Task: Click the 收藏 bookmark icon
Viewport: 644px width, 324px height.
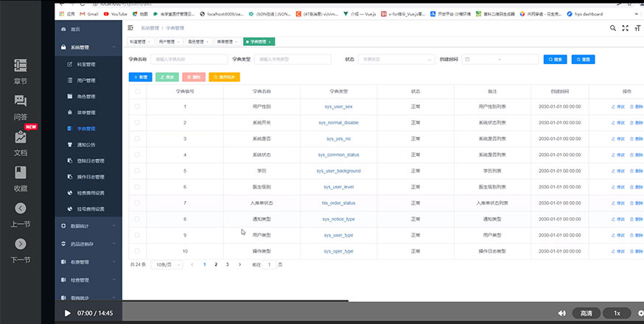Action: pyautogui.click(x=21, y=172)
